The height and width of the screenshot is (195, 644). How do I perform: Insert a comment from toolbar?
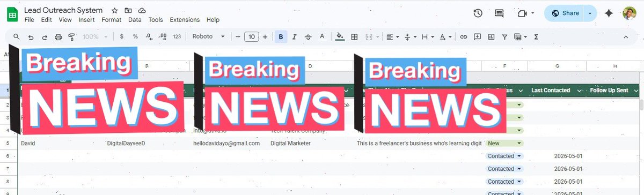pos(477,37)
